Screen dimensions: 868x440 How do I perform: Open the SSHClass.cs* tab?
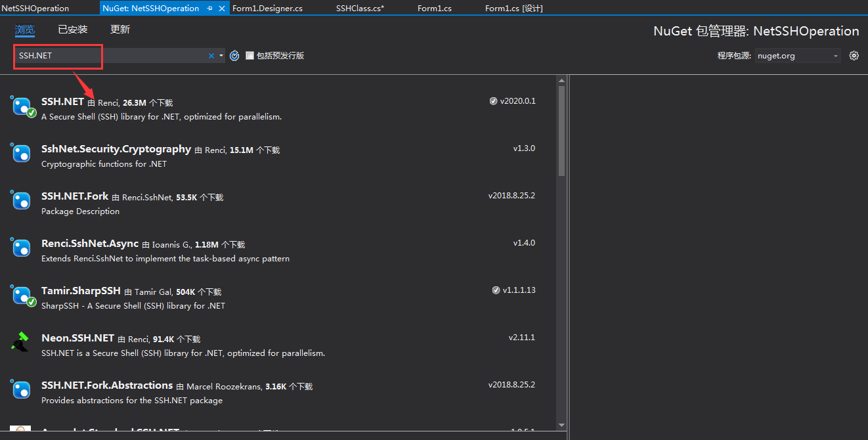(360, 9)
